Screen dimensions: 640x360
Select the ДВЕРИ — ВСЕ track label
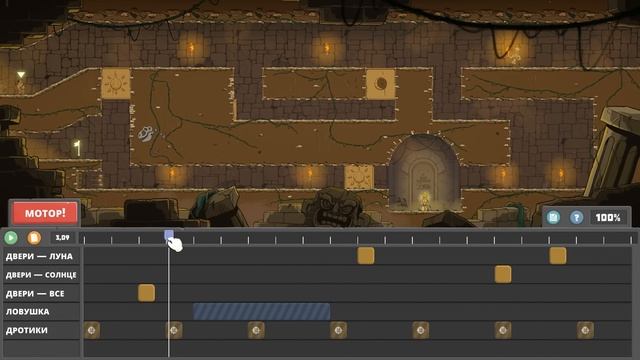(35, 293)
